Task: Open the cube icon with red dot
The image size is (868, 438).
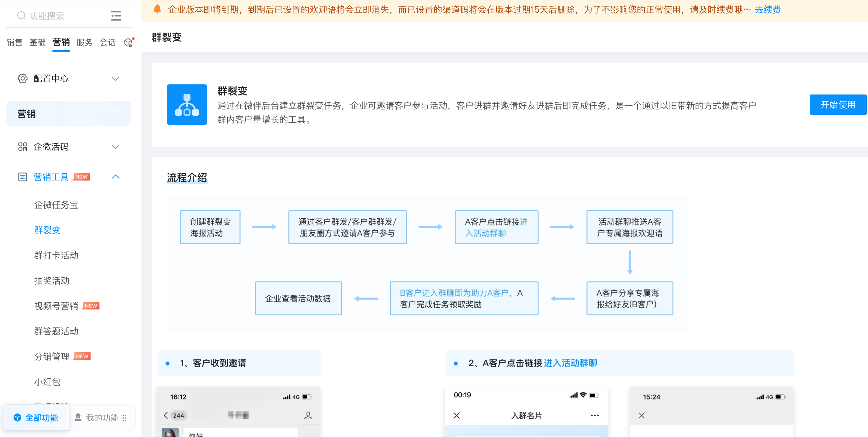Action: pyautogui.click(x=129, y=42)
